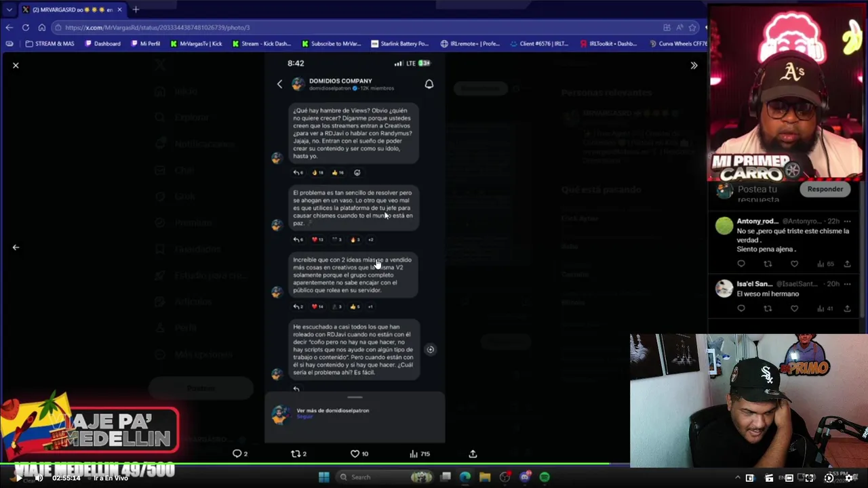The width and height of the screenshot is (868, 488).
Task: Open the Dashboard bookmark
Action: point(102,43)
